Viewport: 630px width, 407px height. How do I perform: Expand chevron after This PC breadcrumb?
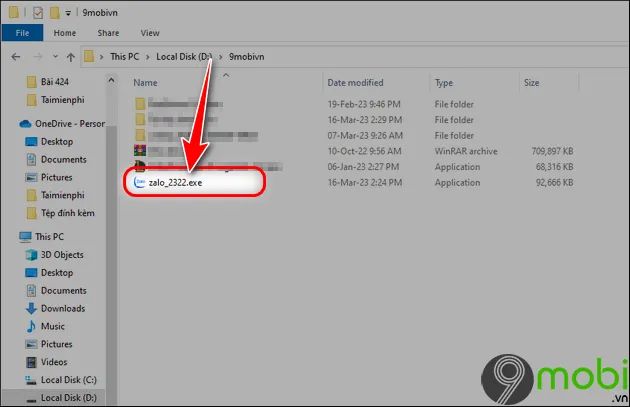click(x=147, y=57)
